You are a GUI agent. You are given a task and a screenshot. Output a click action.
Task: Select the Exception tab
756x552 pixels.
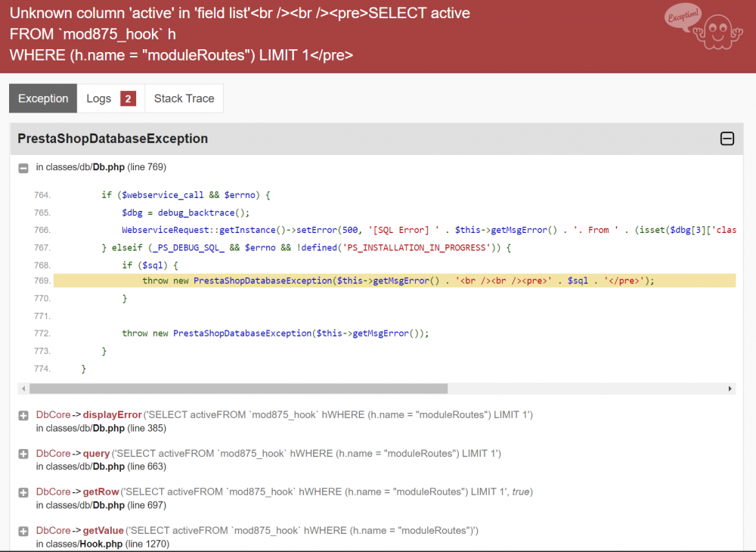[43, 98]
